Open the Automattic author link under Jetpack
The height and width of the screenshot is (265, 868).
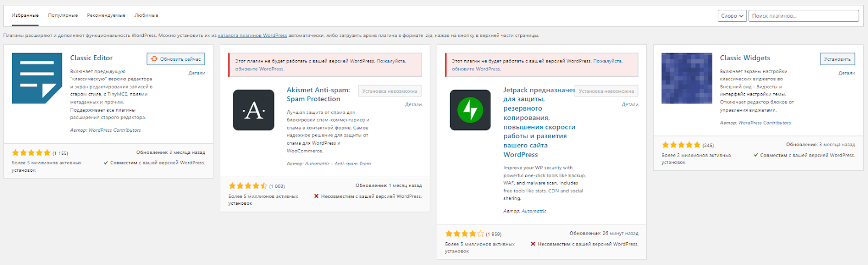pos(534,211)
